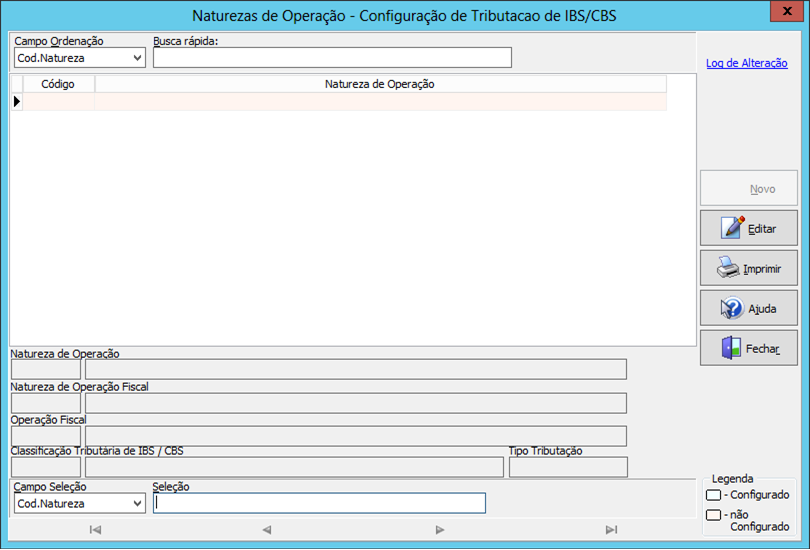
Task: Click the não Configurado legend box
Action: pyautogui.click(x=713, y=515)
